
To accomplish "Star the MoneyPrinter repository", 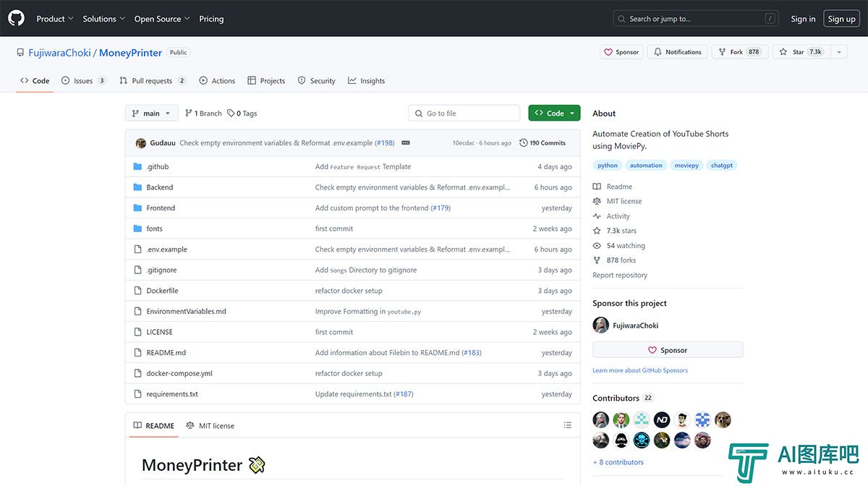I will (801, 52).
